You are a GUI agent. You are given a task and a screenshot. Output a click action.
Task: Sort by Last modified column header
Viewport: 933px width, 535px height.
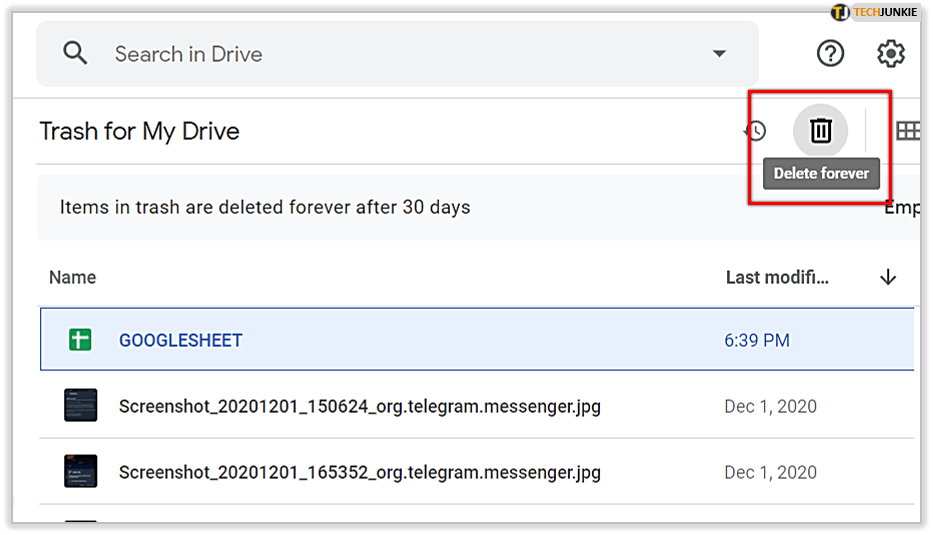coord(777,277)
